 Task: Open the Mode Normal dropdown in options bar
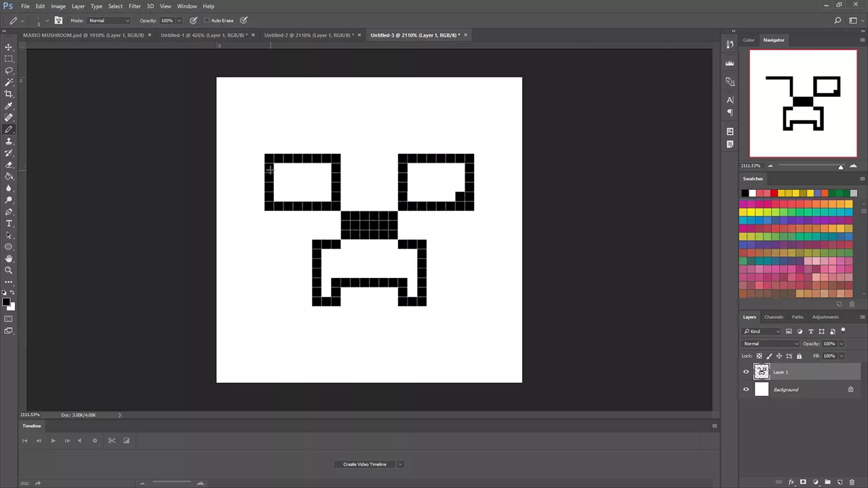[108, 20]
